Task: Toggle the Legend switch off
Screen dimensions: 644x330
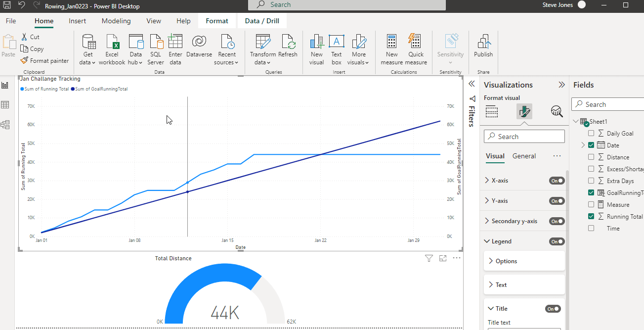Action: 557,241
